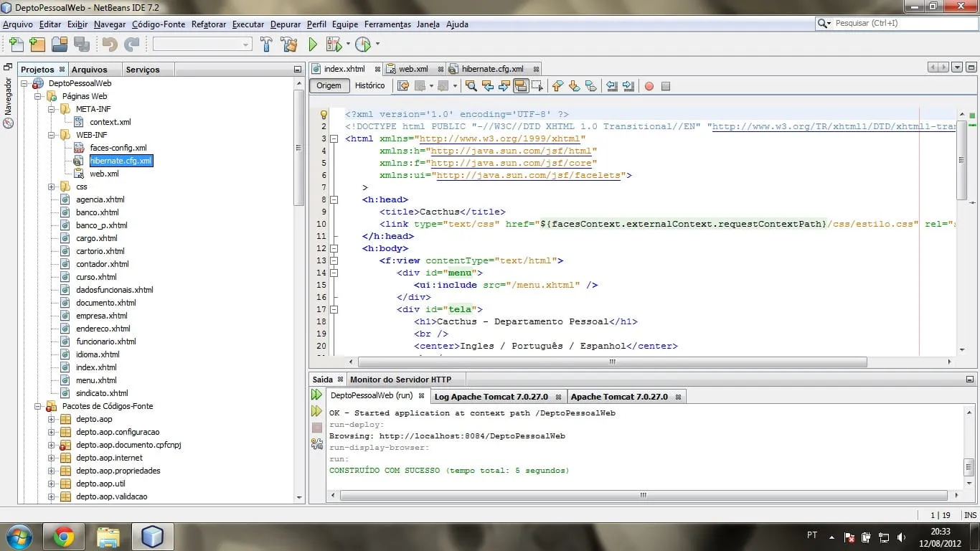Switch to the web.xml editor tab
The width and height of the screenshot is (980, 551).
click(x=413, y=69)
